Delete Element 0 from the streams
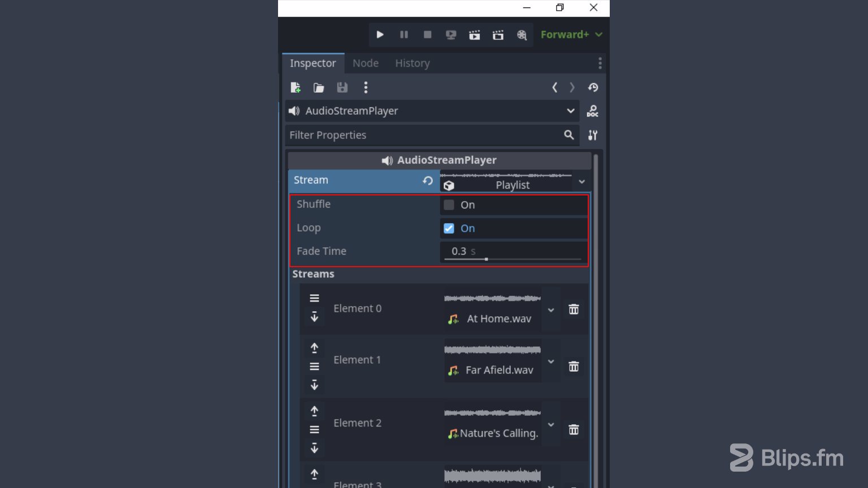Viewport: 868px width, 488px height. 574,309
